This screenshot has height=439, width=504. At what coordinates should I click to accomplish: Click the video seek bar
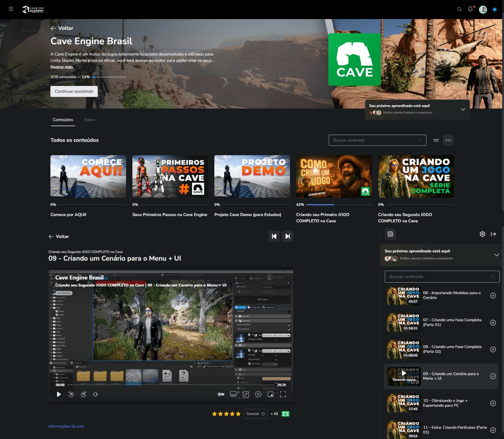coord(170,385)
